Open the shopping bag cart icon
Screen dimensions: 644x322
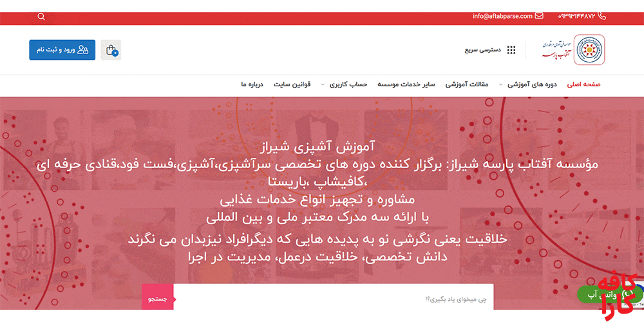coord(111,50)
